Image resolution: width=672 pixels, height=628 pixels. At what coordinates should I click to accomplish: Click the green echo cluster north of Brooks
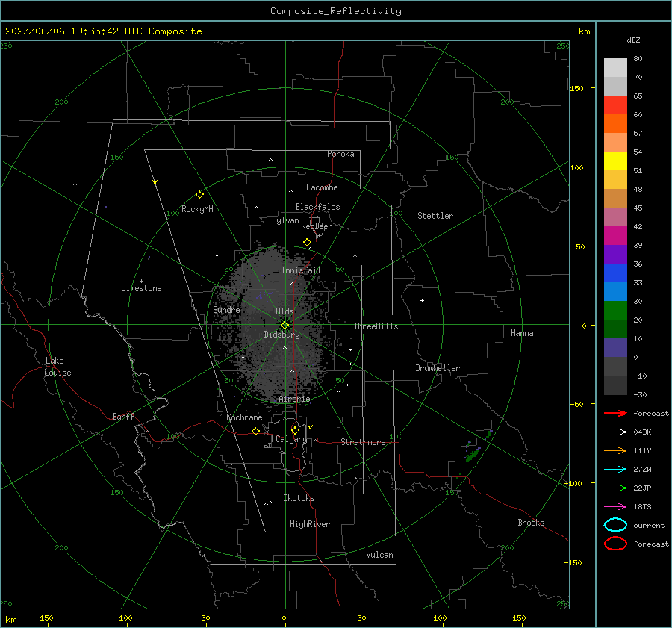click(x=473, y=455)
